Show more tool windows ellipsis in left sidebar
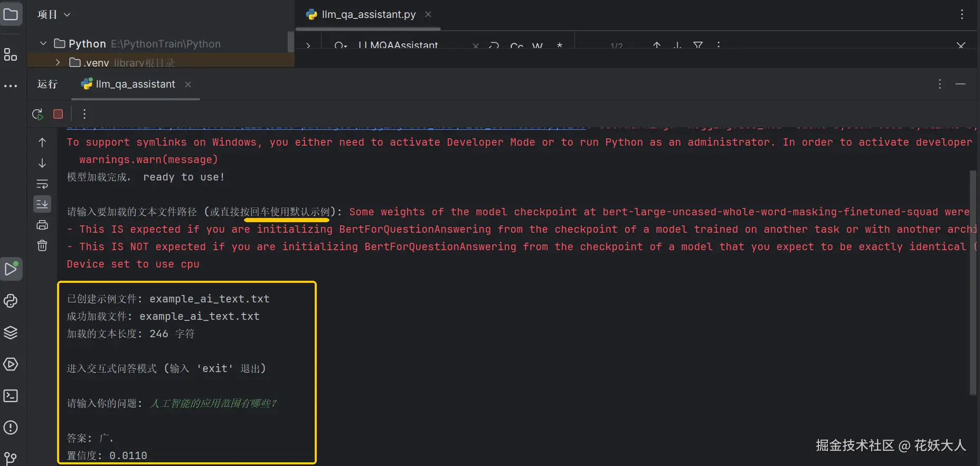Screen dimensions: 980x466 click(x=11, y=85)
